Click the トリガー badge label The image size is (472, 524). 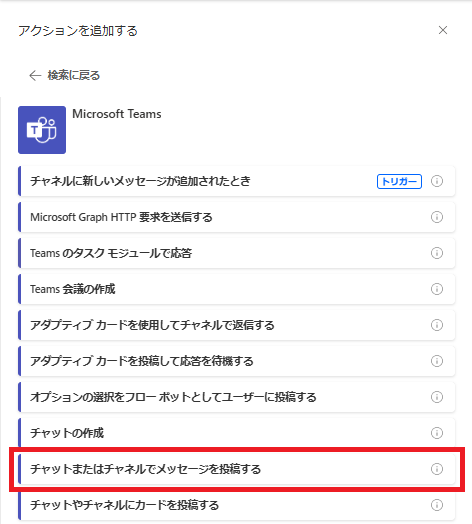399,181
